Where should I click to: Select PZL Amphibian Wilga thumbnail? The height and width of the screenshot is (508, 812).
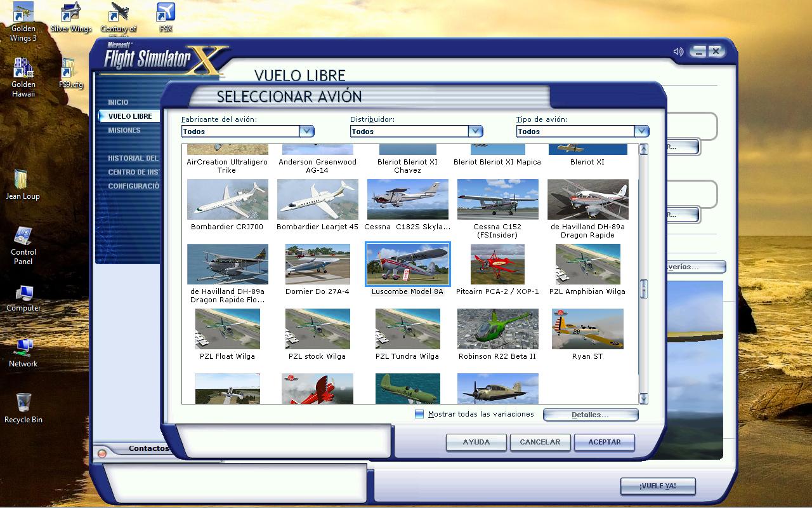tap(587, 264)
